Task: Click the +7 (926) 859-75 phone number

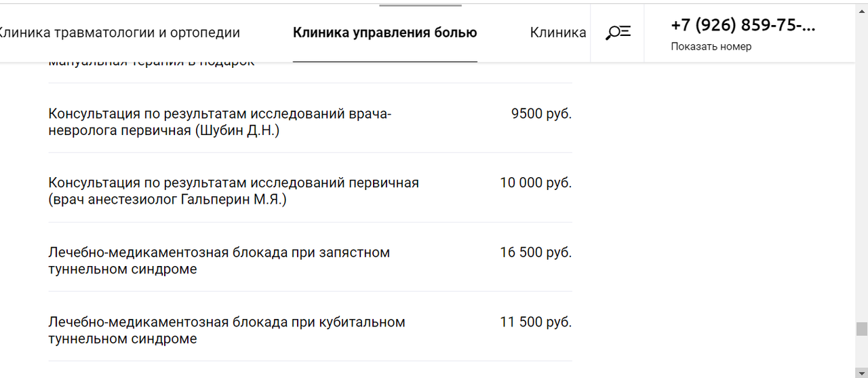Action: coord(743,25)
